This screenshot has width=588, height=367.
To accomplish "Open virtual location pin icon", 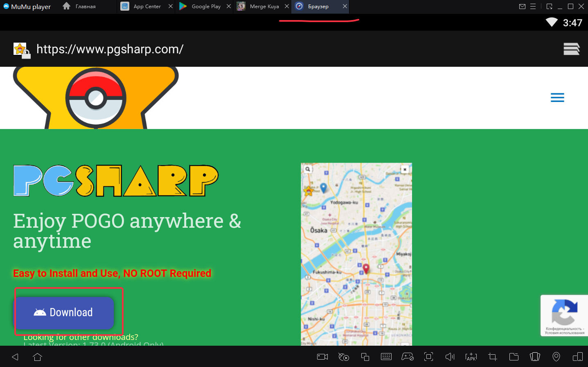I will pos(556,357).
